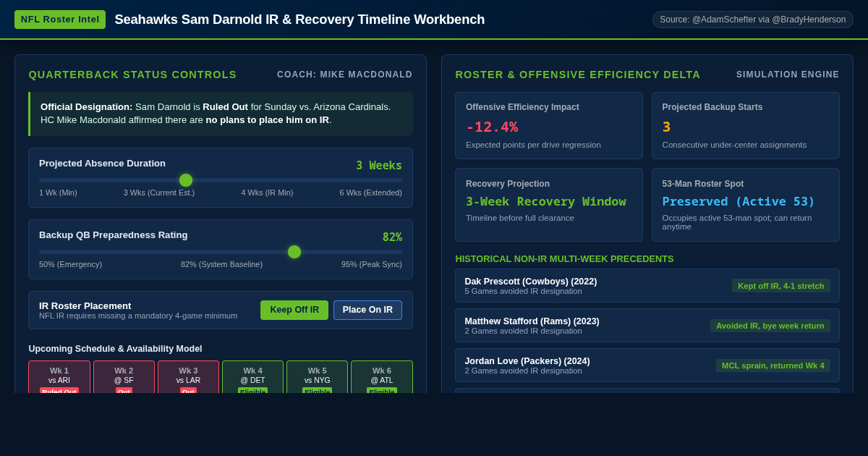This screenshot has height=456, width=868.
Task: Click the 'Historical Non-IR Multi-Week Precedents' heading
Action: tap(564, 258)
